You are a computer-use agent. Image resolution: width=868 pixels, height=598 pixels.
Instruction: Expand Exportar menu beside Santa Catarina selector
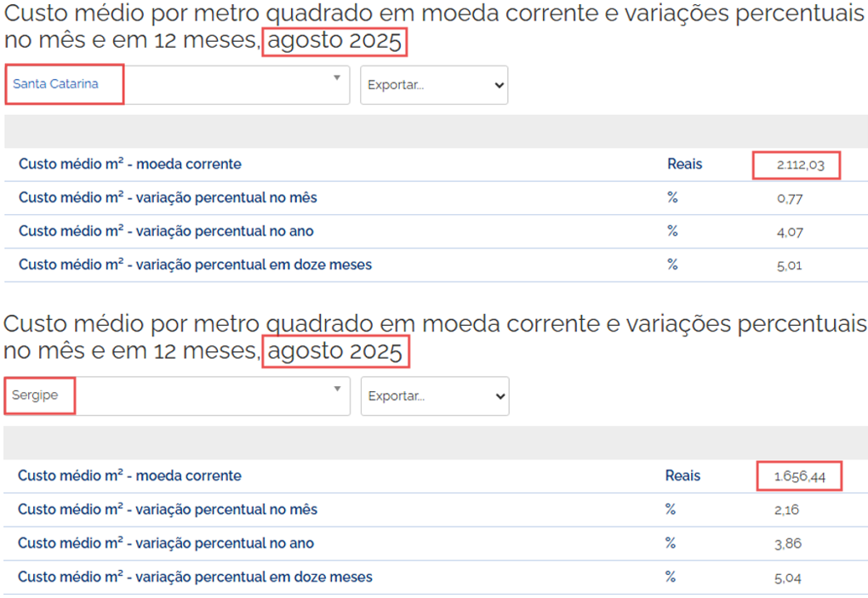[x=434, y=85]
